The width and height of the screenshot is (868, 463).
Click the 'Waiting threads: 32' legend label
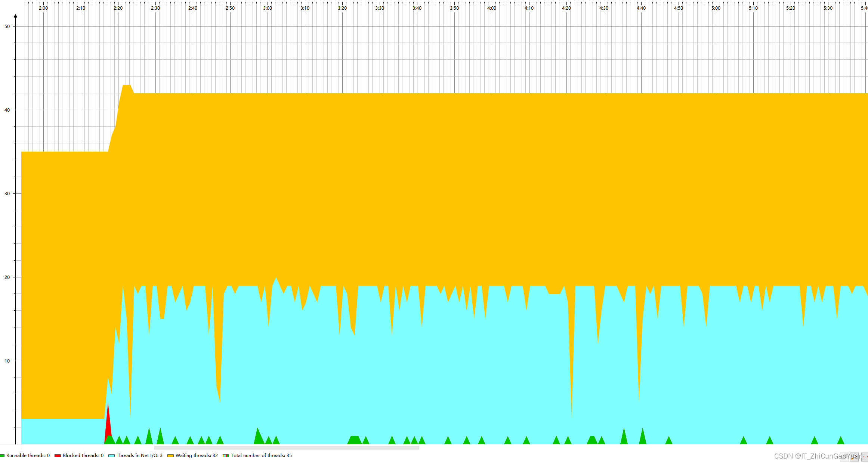point(197,456)
